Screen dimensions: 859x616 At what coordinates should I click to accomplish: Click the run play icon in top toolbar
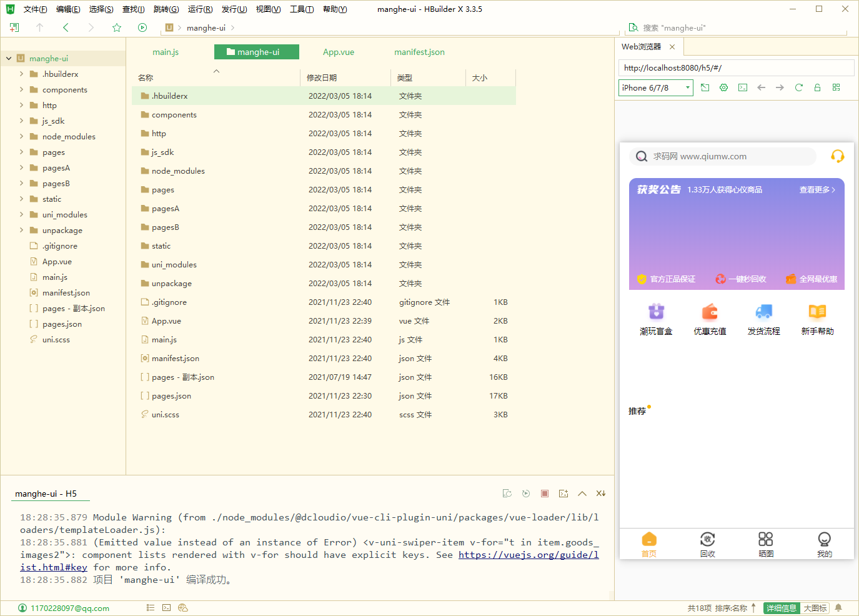tap(142, 27)
